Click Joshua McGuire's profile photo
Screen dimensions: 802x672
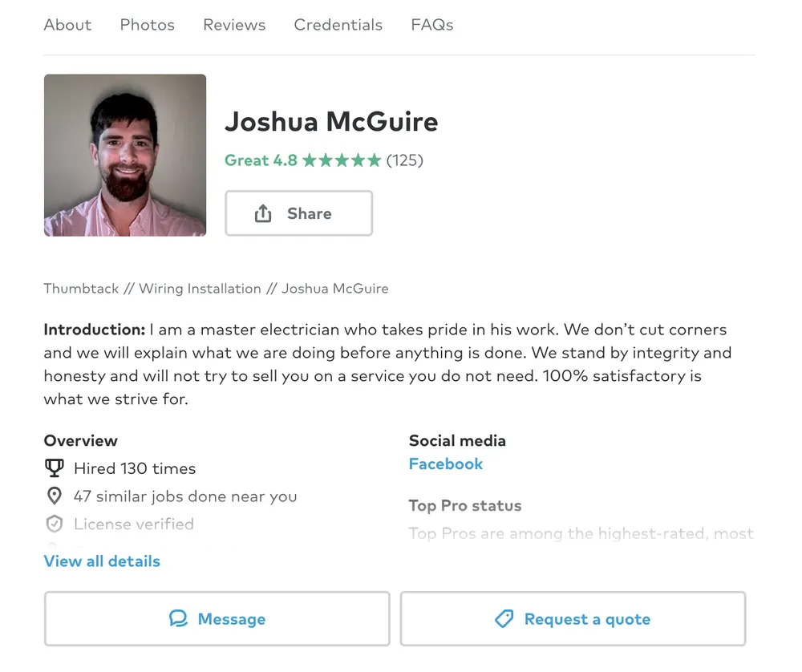point(125,156)
